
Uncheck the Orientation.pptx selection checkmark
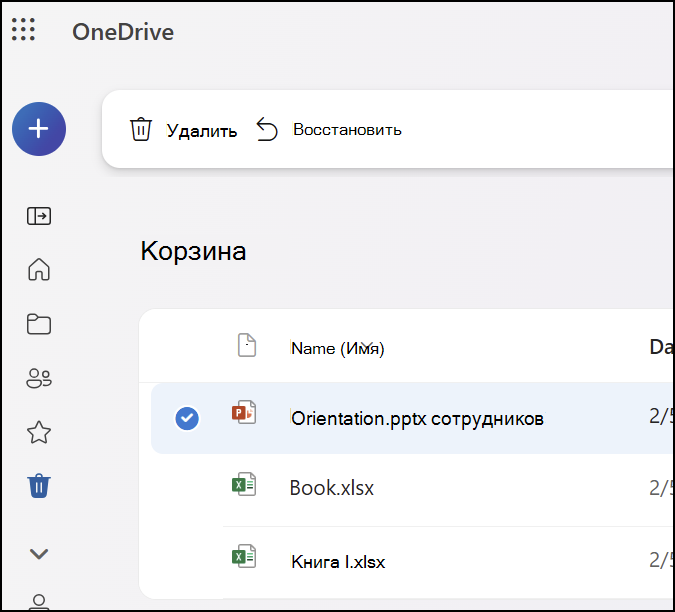187,418
